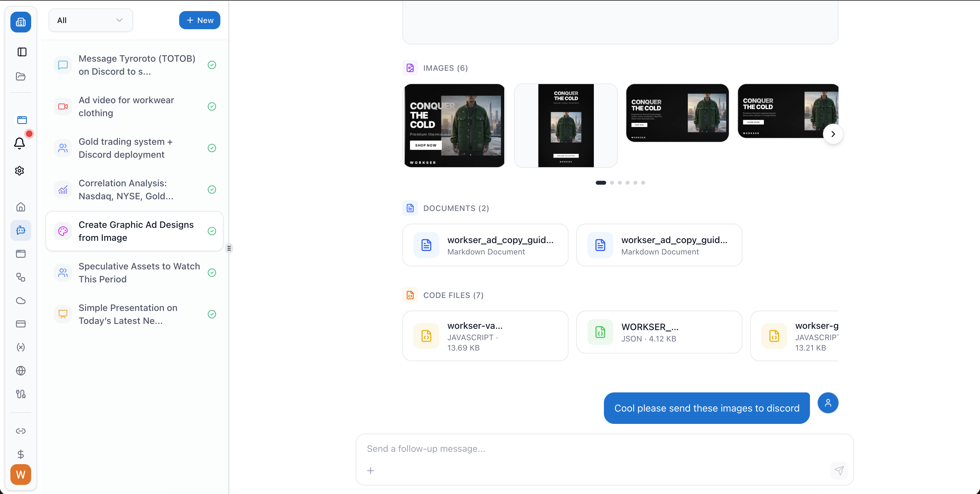Open first workser_ad_copy_guid Markdown document
Viewport: 980px width, 494px height.
[x=485, y=245]
